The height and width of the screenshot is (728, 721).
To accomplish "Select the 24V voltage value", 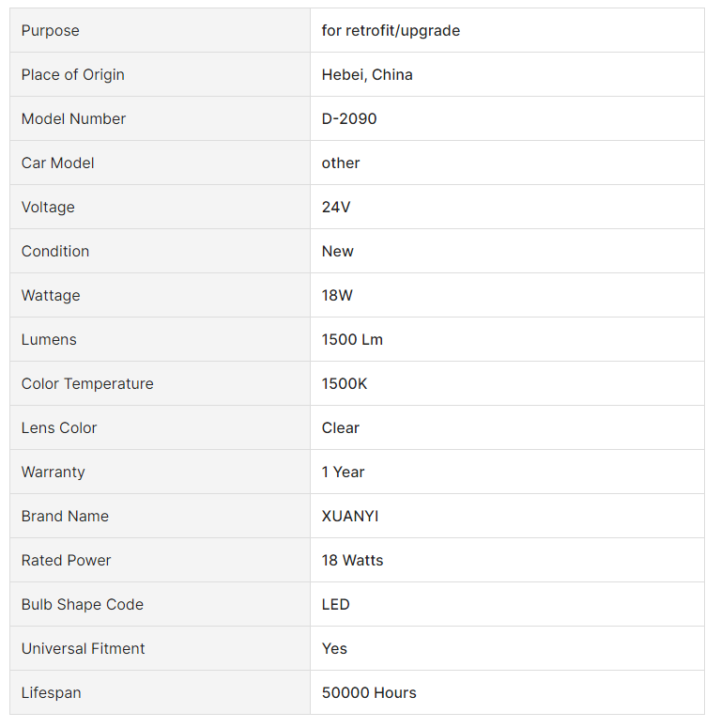I will [336, 207].
